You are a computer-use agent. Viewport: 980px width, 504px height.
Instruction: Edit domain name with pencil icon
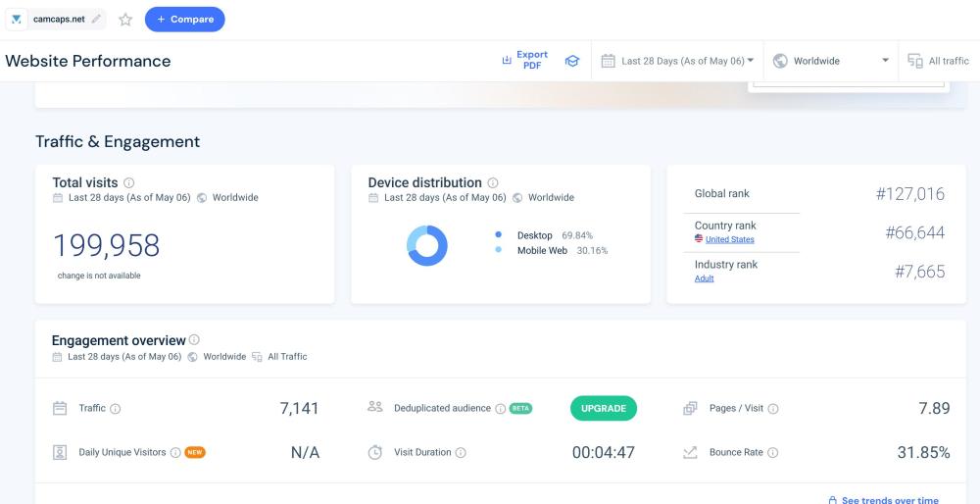coord(96,20)
